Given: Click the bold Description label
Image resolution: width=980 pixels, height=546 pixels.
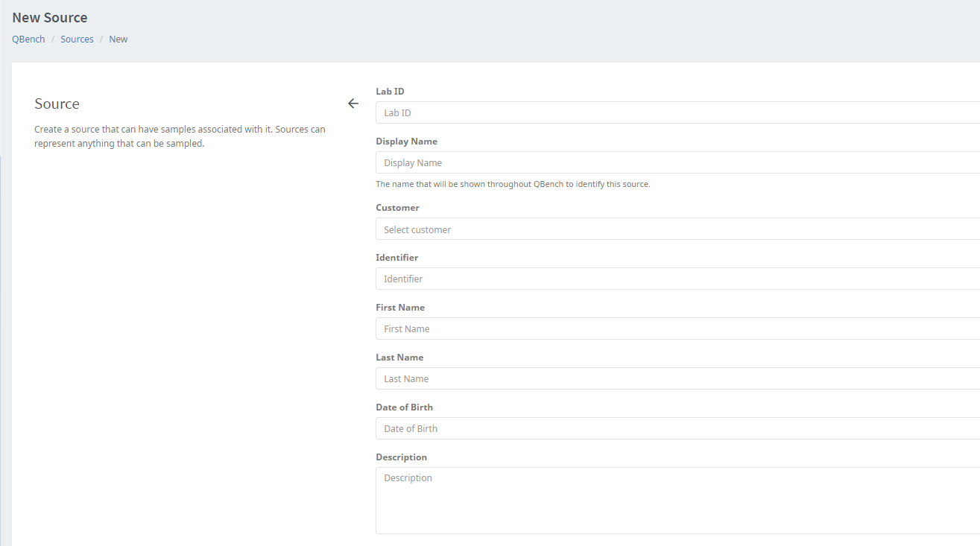Looking at the screenshot, I should 401,457.
